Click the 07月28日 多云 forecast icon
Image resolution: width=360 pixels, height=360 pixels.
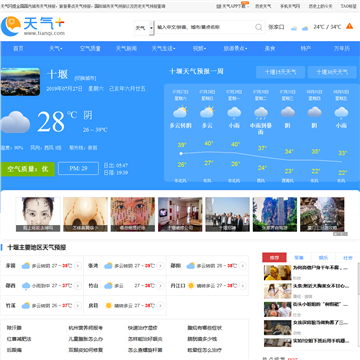pyautogui.click(x=207, y=112)
